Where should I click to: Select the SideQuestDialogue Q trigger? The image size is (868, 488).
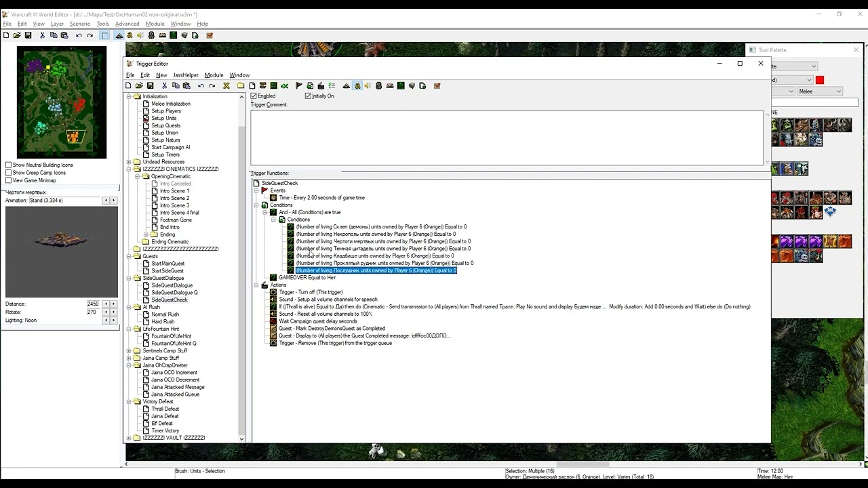174,293
